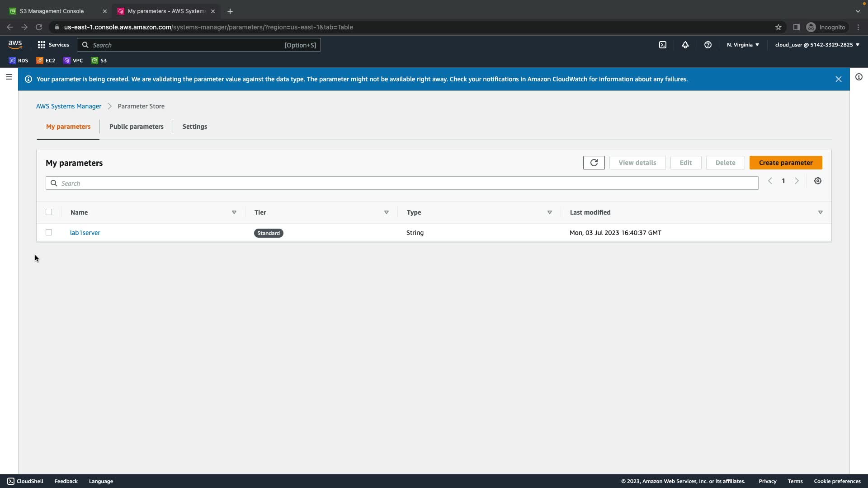Click the refresh parameters button

pyautogui.click(x=594, y=163)
